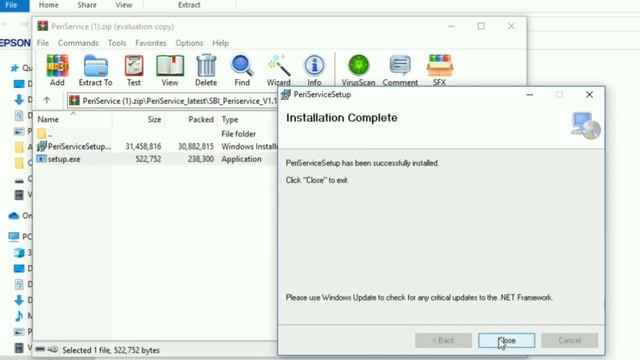Screen dimensions: 640x360
Task: Open WinRAR Commands menu
Action: pos(78,43)
